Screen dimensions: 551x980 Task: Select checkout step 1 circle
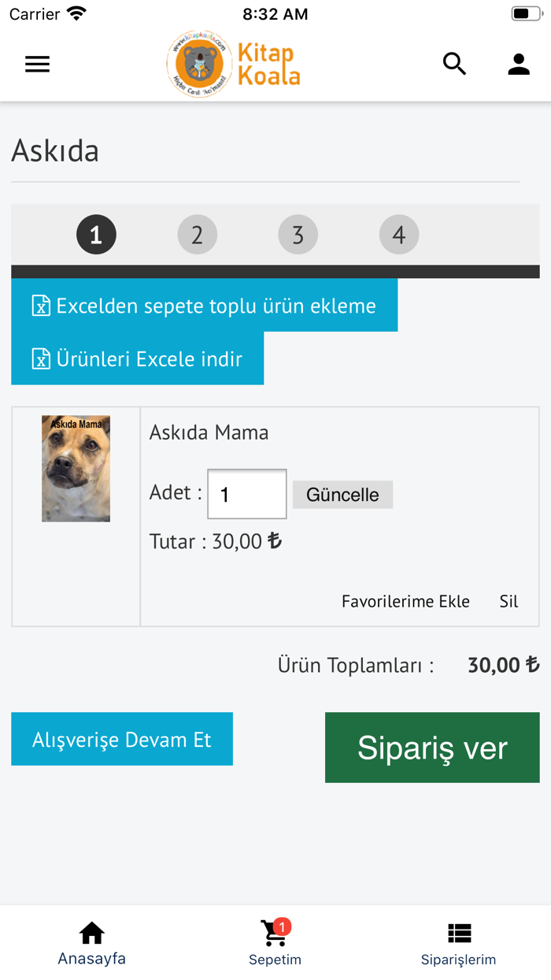click(96, 234)
